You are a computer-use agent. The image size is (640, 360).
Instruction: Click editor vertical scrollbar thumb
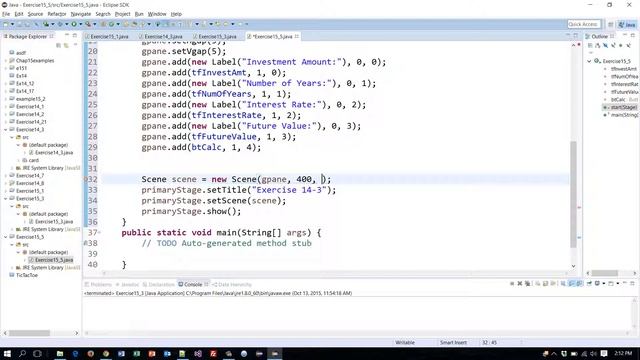pyautogui.click(x=573, y=194)
